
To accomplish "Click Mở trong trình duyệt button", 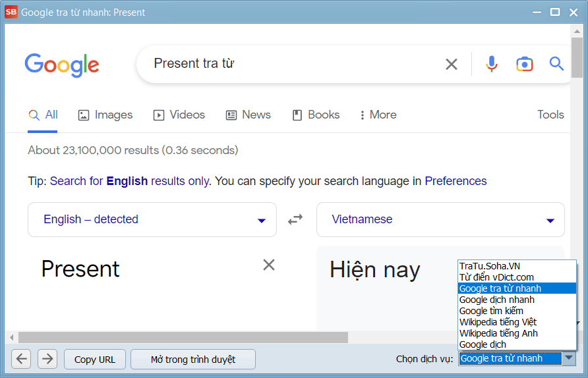I will pyautogui.click(x=193, y=359).
